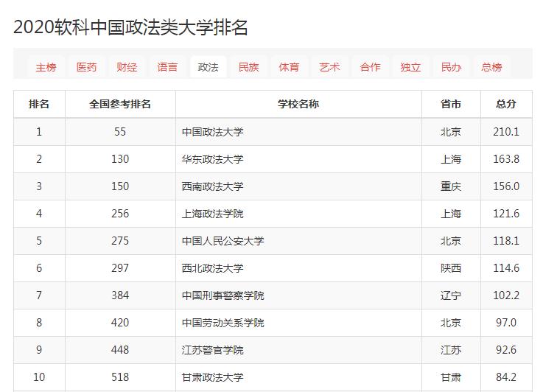Click province 辽宁 in 中国刑事警察学院 row
Viewport: 543px width, 392px height.
pos(451,295)
